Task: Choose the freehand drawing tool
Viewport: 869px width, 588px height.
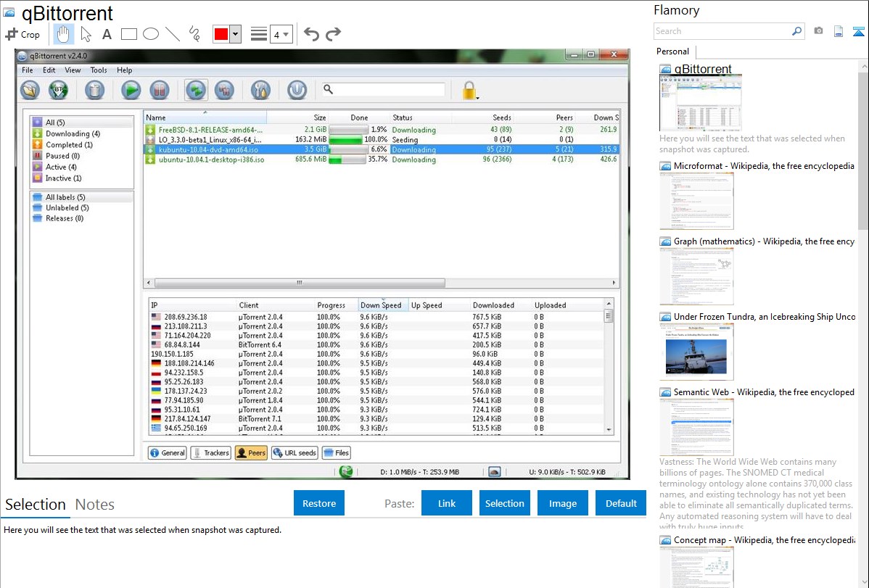Action: [194, 34]
